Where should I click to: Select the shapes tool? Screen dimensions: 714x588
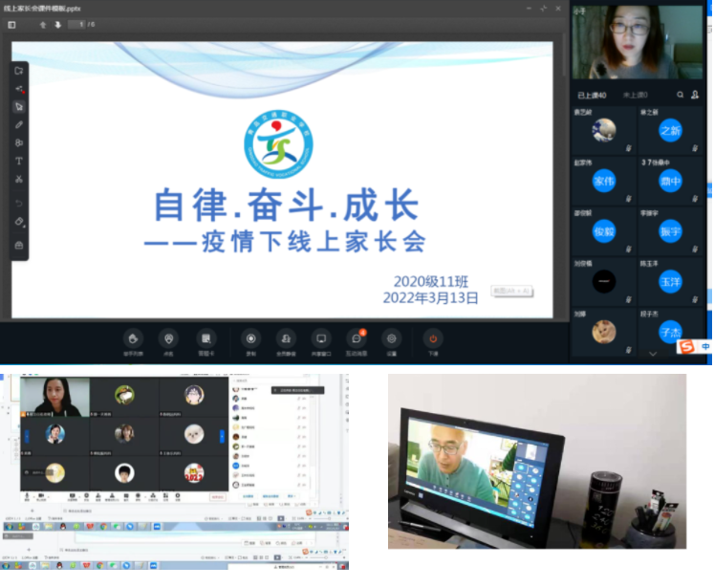click(x=19, y=143)
